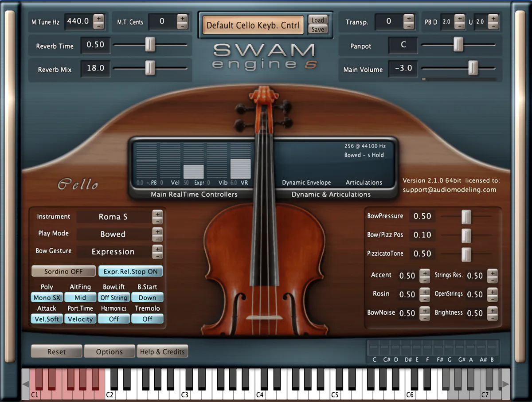Image resolution: width=532 pixels, height=402 pixels.
Task: Adjust the Reverb Time slider handle
Action: pyautogui.click(x=150, y=45)
